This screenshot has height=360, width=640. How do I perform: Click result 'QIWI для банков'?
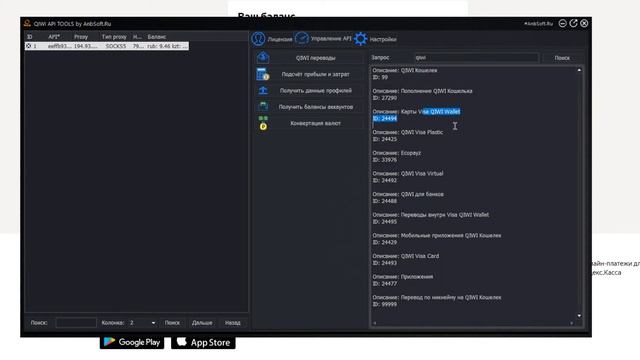tap(408, 198)
